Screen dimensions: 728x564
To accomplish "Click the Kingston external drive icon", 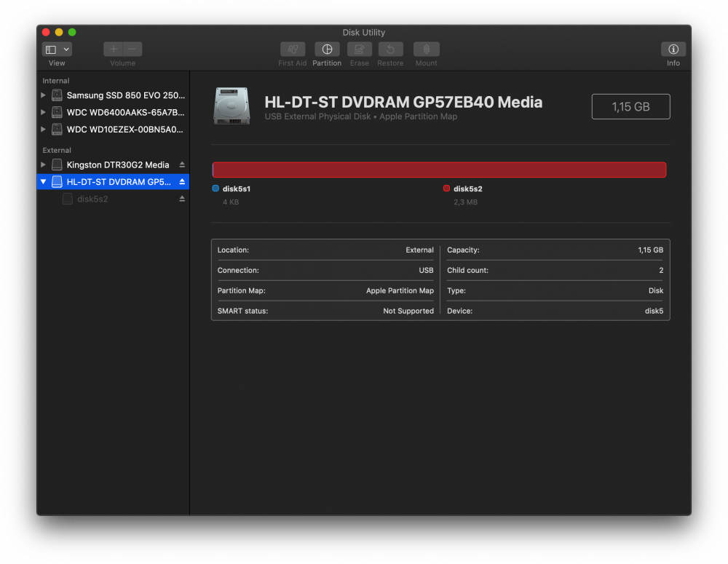I will click(57, 164).
